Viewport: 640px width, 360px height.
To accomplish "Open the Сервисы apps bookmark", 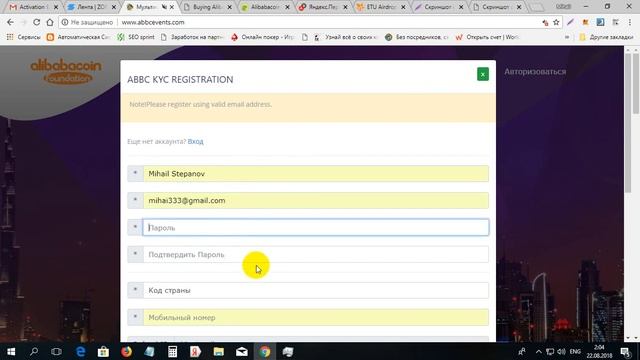I will point(23,37).
